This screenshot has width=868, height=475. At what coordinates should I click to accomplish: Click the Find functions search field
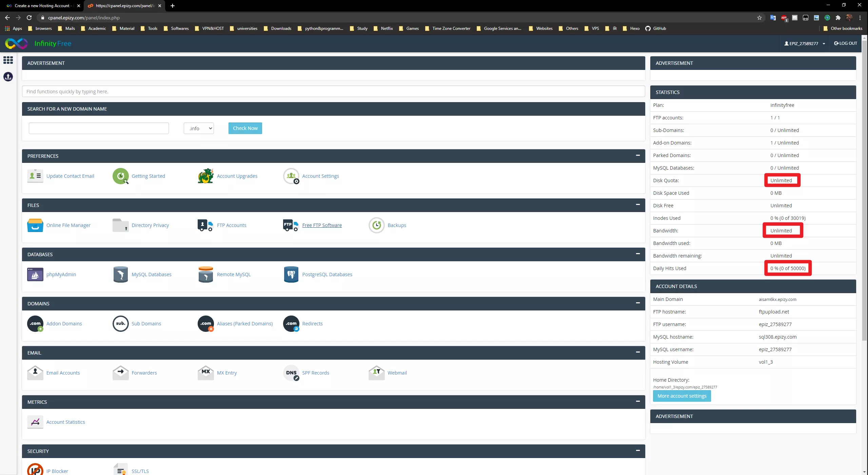tap(333, 92)
